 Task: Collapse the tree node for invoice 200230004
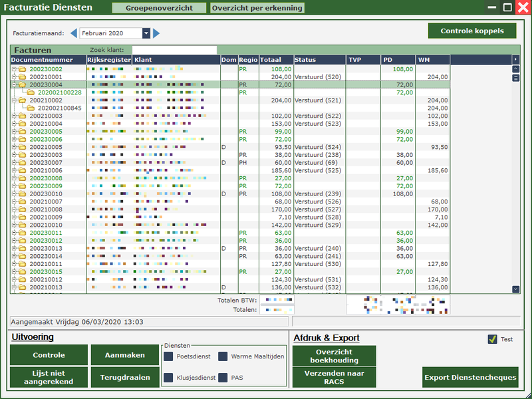tap(14, 85)
